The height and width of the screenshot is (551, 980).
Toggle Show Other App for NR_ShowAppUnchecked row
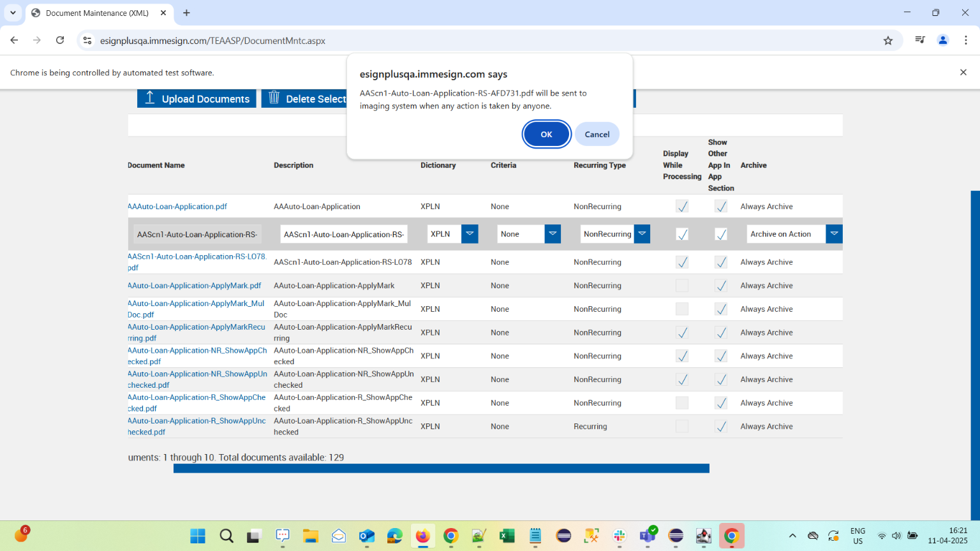click(x=721, y=379)
